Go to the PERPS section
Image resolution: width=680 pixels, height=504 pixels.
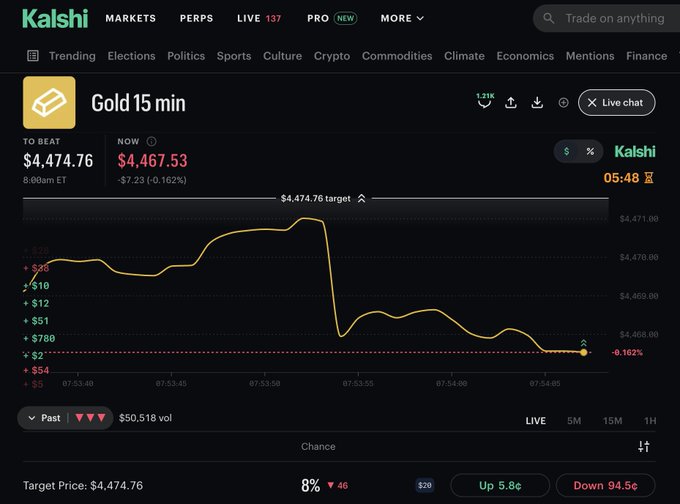[196, 18]
